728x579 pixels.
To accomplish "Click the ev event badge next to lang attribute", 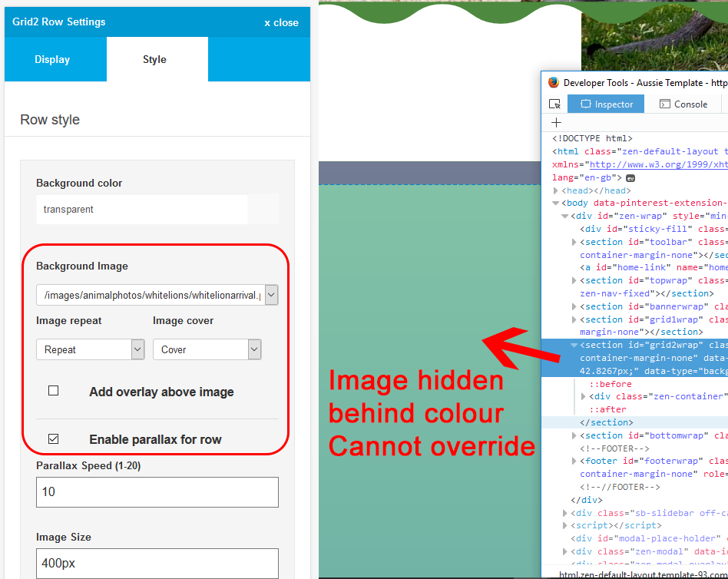I will (x=630, y=178).
